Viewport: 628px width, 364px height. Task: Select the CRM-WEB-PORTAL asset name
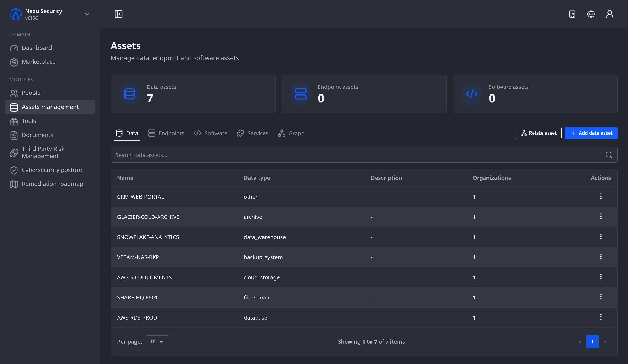(x=140, y=197)
